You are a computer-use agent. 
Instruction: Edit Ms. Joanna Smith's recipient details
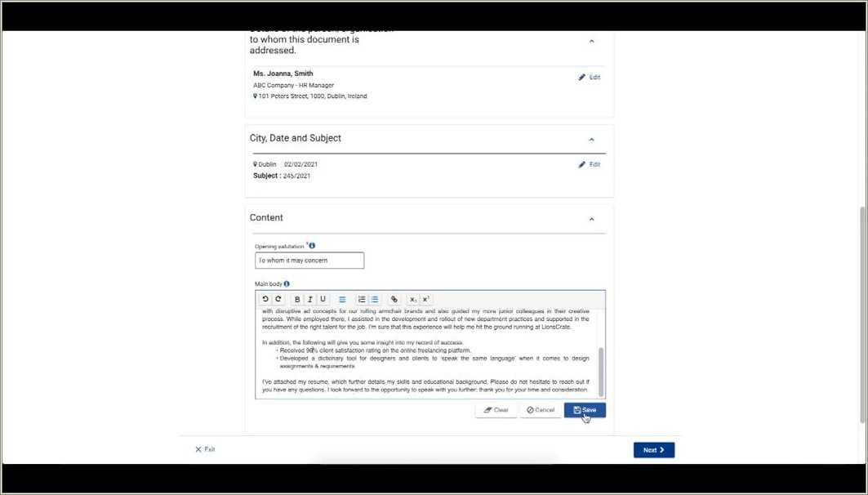point(589,77)
